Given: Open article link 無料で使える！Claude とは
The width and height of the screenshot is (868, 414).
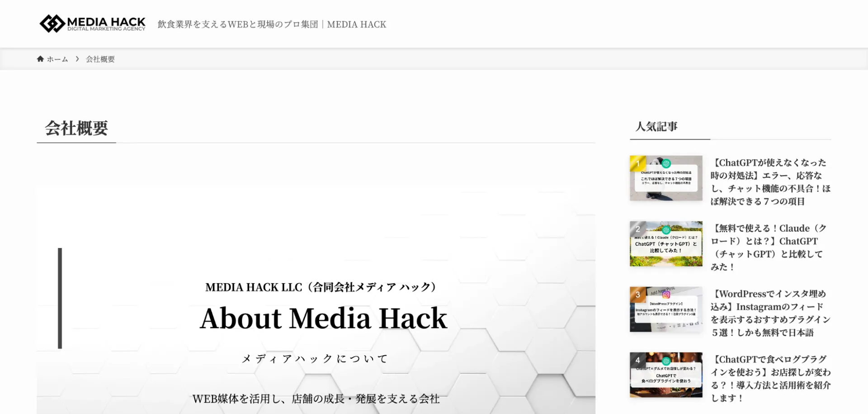Looking at the screenshot, I should coord(769,247).
